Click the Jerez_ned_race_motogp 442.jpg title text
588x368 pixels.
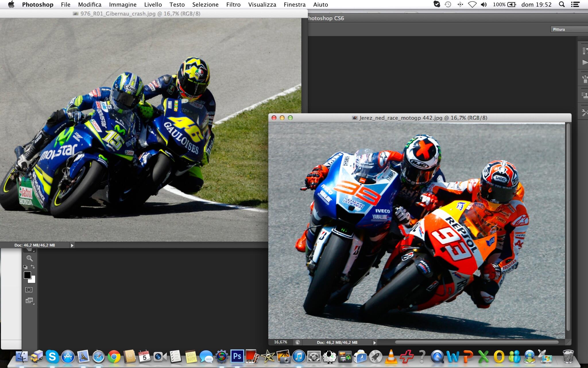[423, 118]
